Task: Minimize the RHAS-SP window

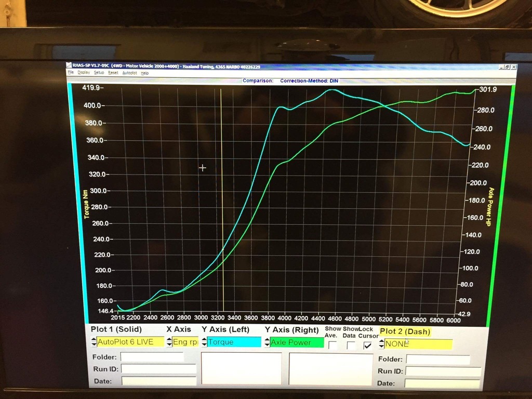Action: point(501,67)
